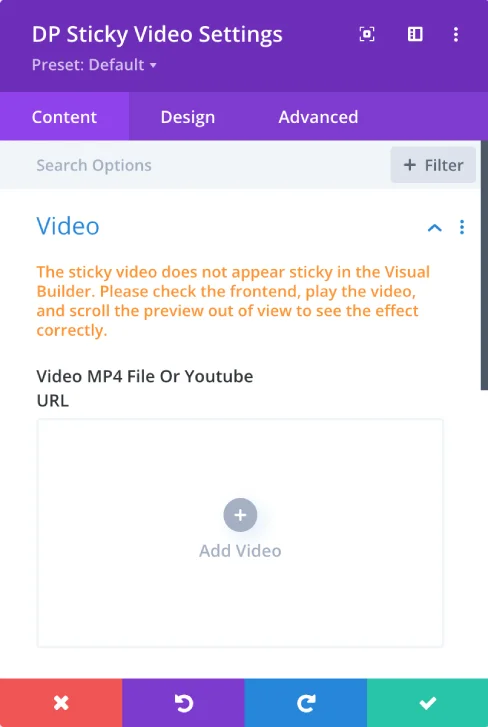Click the Add Video label
Viewport: 488px width, 727px height.
click(240, 551)
